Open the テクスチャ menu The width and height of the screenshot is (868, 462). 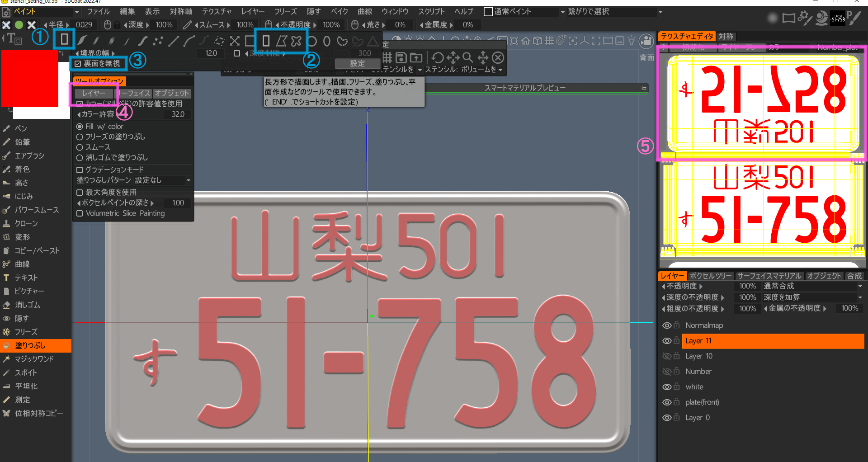click(217, 12)
